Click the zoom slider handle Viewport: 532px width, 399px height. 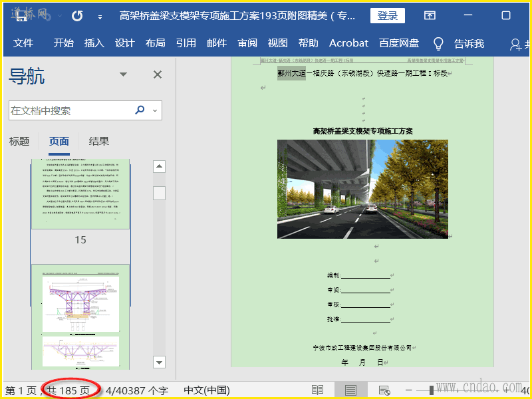[x=431, y=390]
